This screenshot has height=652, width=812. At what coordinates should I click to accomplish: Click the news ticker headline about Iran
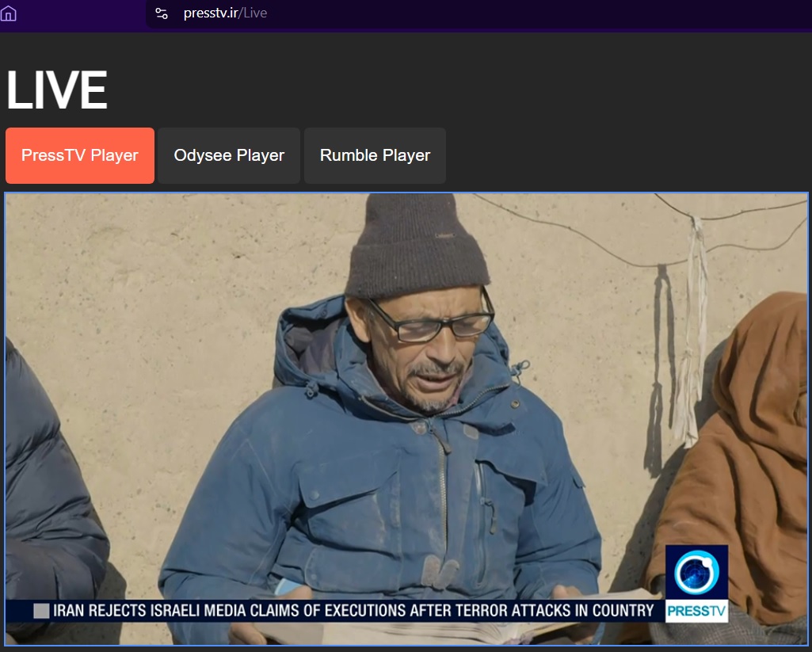coord(353,611)
